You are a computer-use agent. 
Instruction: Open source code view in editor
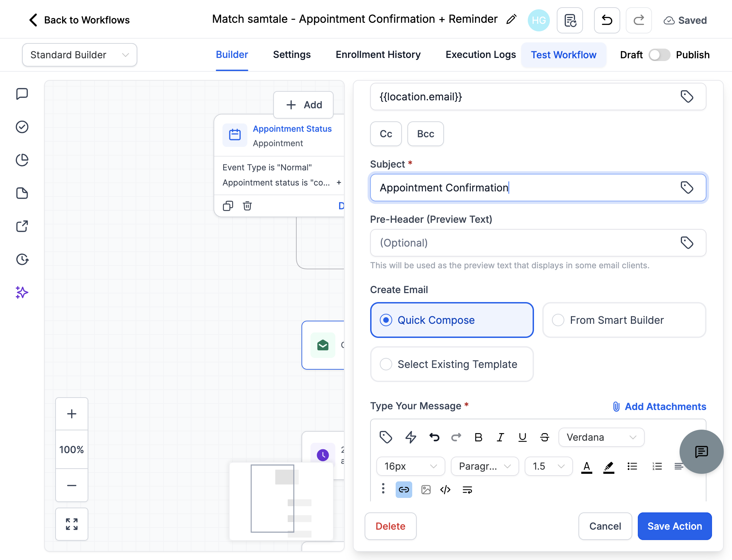tap(445, 490)
